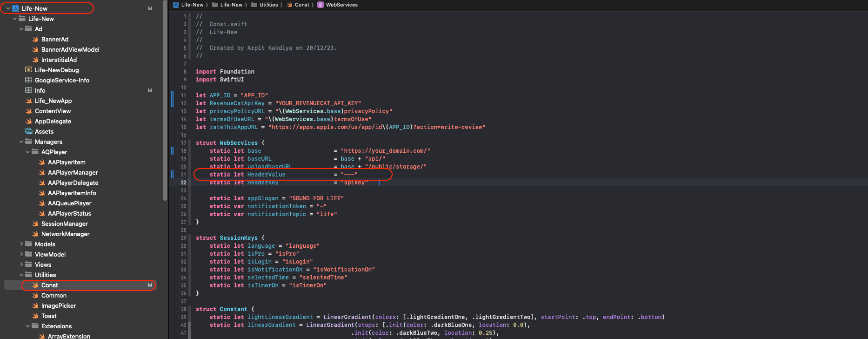The height and width of the screenshot is (339, 868).
Task: Click the ContentView swift icon
Action: point(28,111)
